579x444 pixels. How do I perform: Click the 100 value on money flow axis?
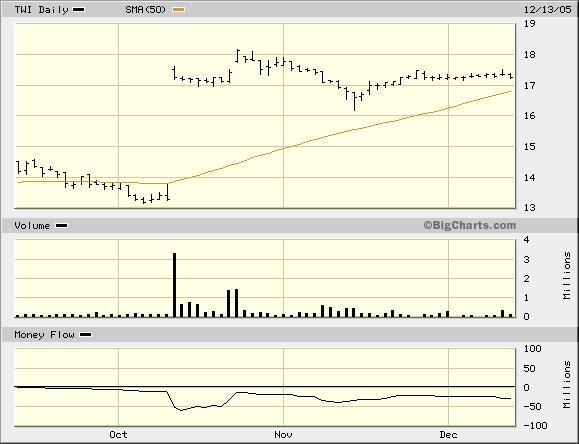pos(533,349)
